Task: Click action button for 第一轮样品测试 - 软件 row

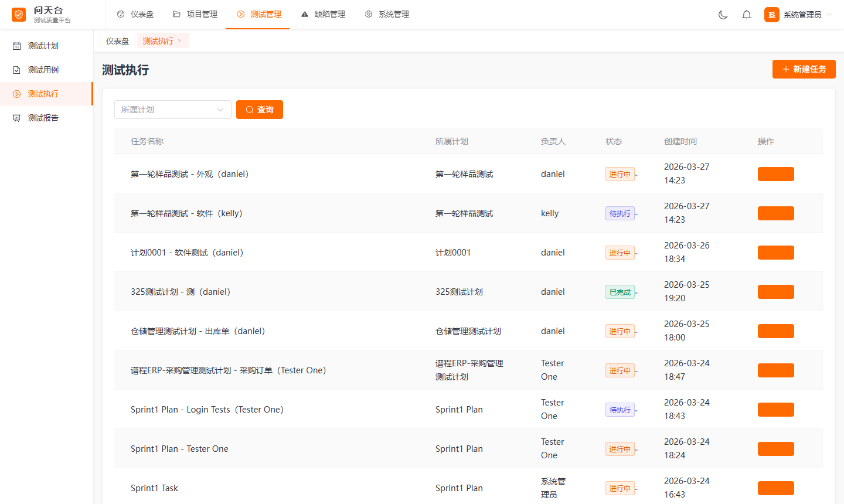Action: point(776,213)
